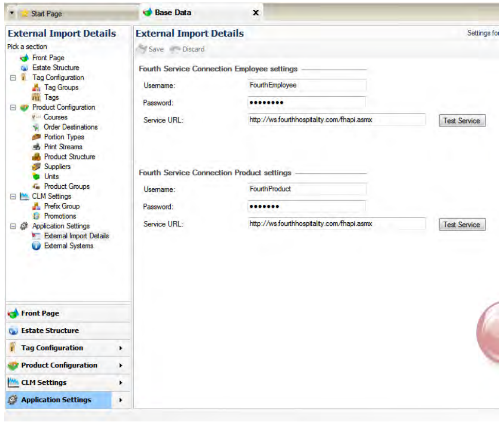Select Portion Types in the tree
This screenshot has width=504, height=424.
[x=64, y=137]
